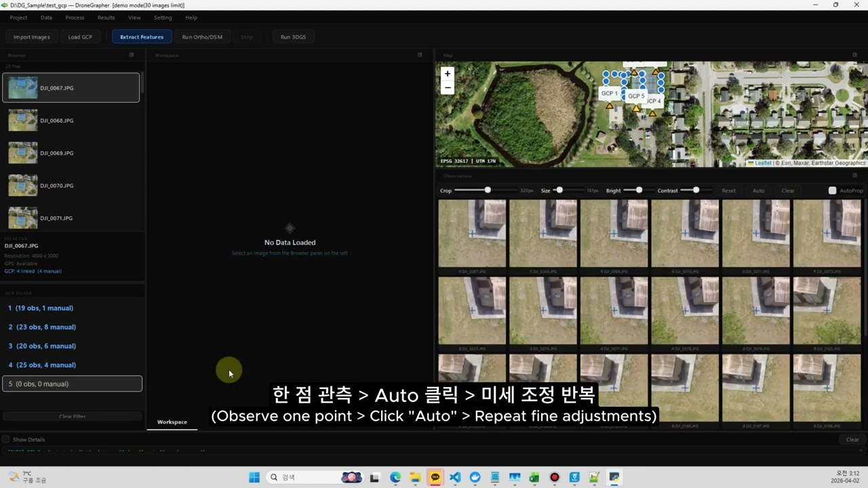Screen dimensions: 868x488
Task: Open Visual Studio Code from the taskbar
Action: click(455, 477)
